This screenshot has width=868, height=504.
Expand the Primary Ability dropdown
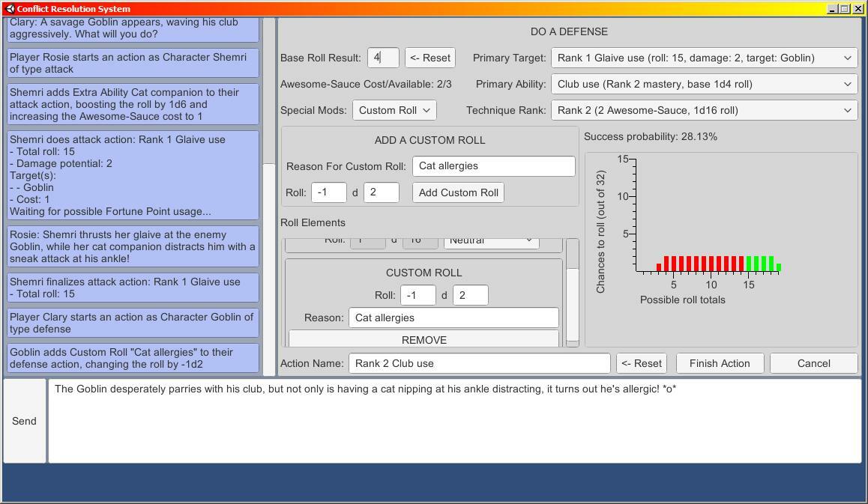[703, 84]
